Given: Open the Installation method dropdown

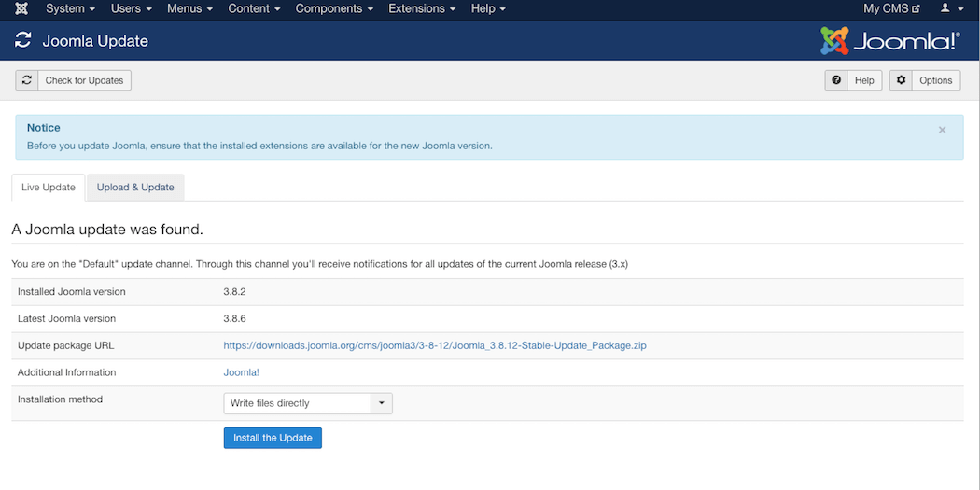Looking at the screenshot, I should coord(307,403).
